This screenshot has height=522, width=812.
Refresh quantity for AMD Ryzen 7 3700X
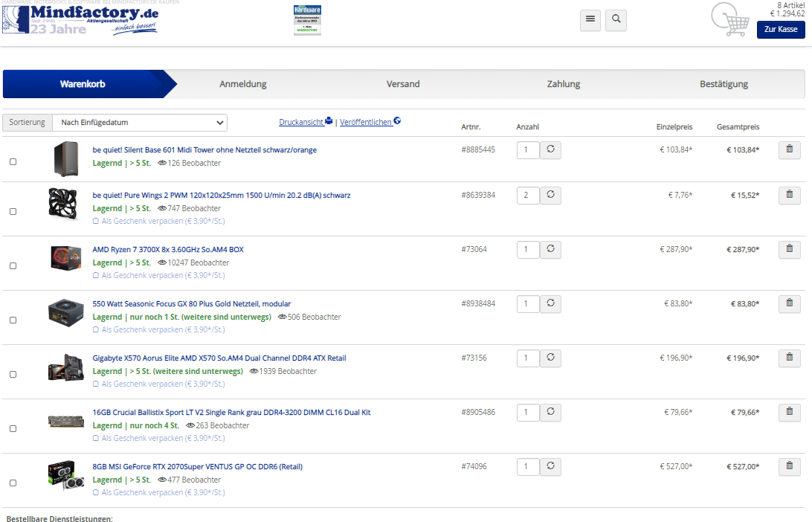pyautogui.click(x=550, y=250)
